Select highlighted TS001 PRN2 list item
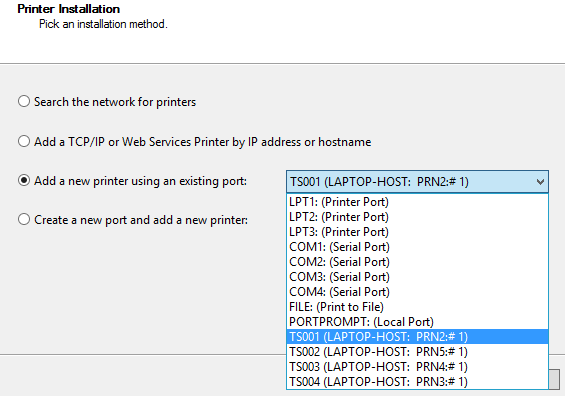Image resolution: width=565 pixels, height=396 pixels. [417, 337]
